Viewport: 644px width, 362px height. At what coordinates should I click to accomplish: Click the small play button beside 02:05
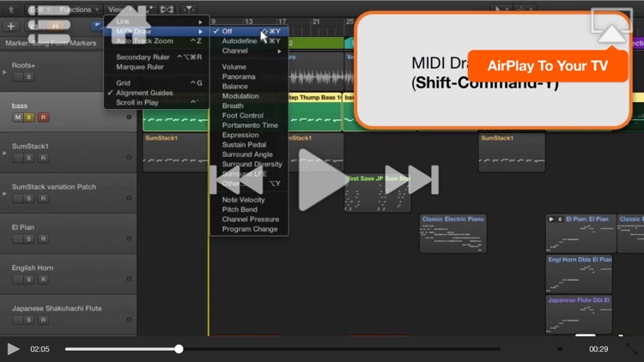point(13,349)
